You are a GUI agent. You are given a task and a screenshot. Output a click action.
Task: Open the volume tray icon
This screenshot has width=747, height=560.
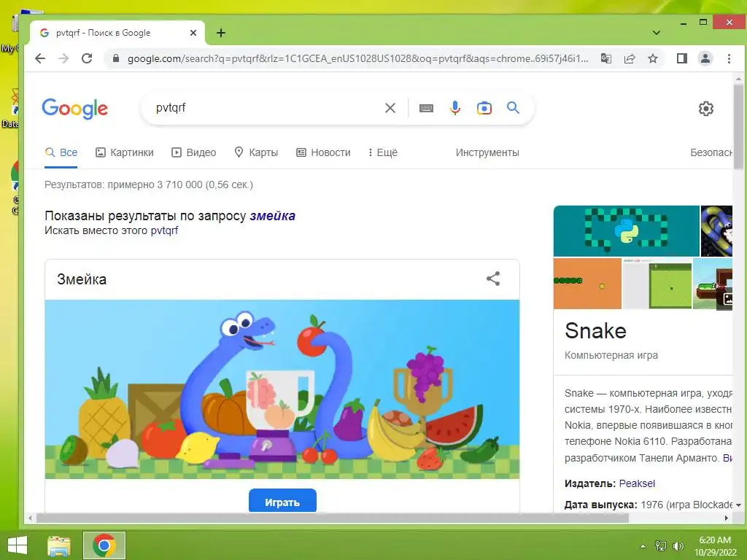click(678, 546)
